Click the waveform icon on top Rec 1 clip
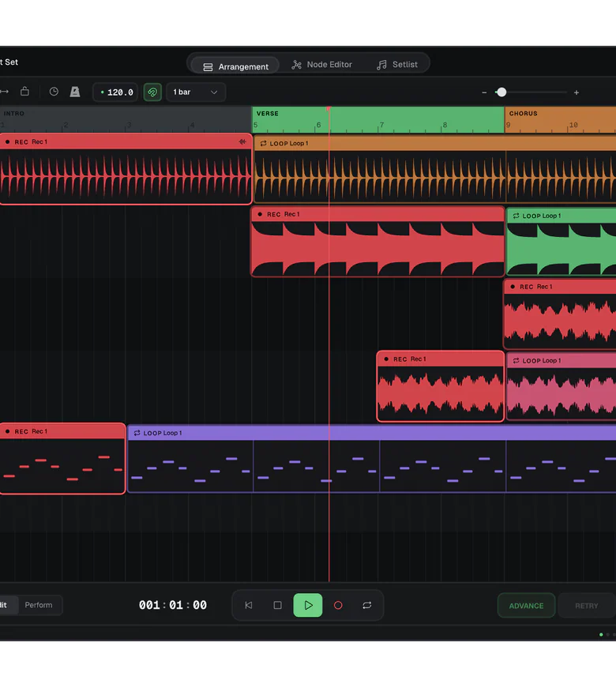 pyautogui.click(x=242, y=142)
